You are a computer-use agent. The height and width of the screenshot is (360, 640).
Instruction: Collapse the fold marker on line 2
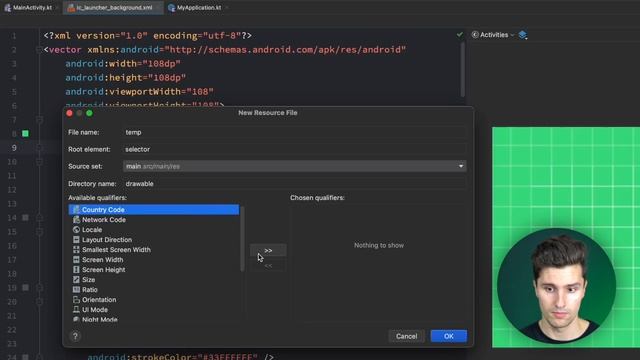(39, 50)
